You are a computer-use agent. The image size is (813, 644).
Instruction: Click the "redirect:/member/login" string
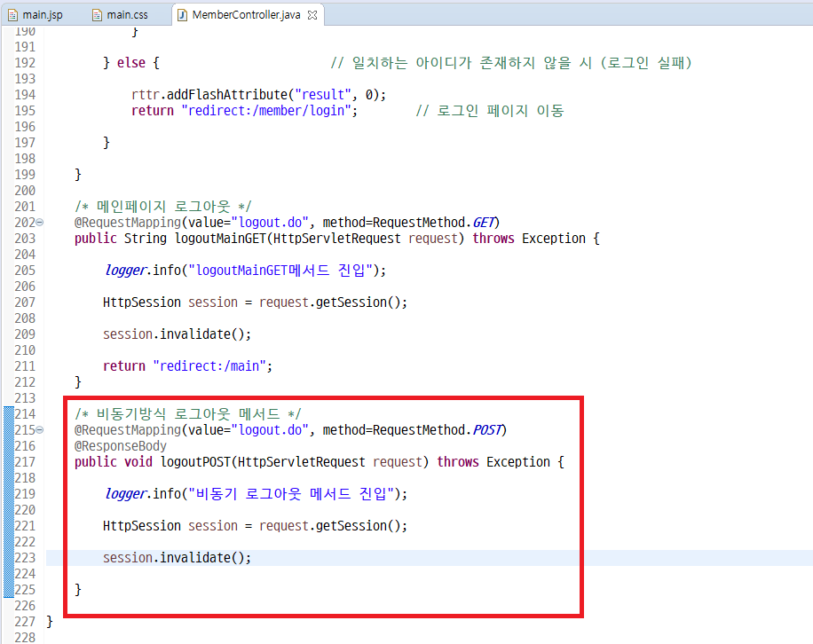(x=266, y=110)
